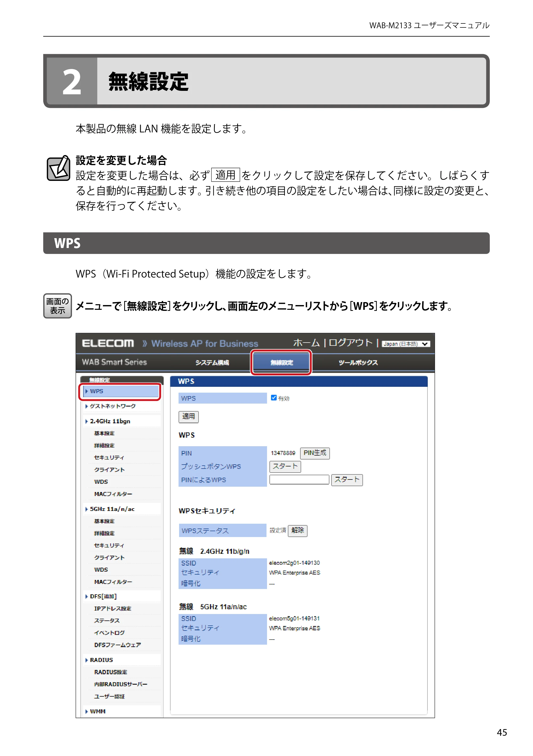Click the SSID elecom5g01-149131
Screen dimensions: 533x756
click(294, 619)
